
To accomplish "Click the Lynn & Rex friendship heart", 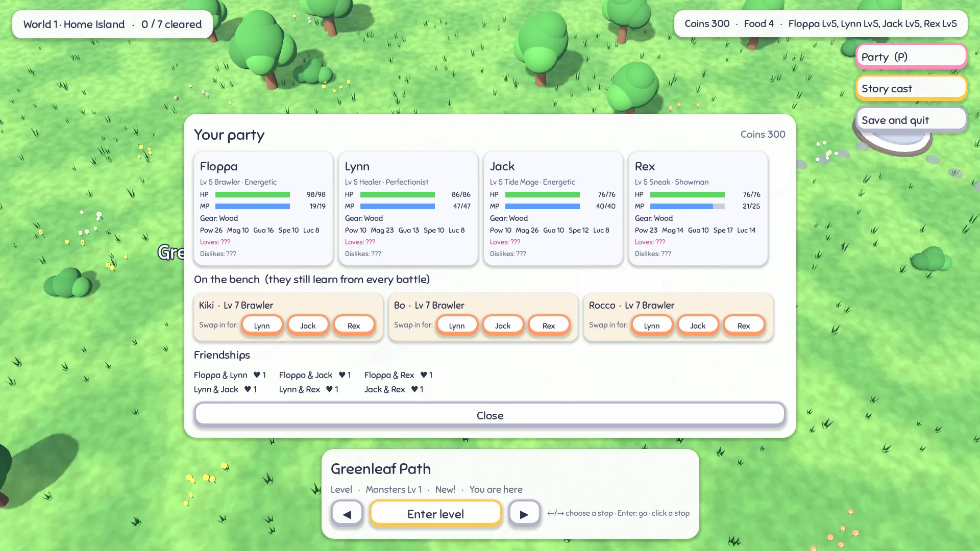I will point(329,389).
